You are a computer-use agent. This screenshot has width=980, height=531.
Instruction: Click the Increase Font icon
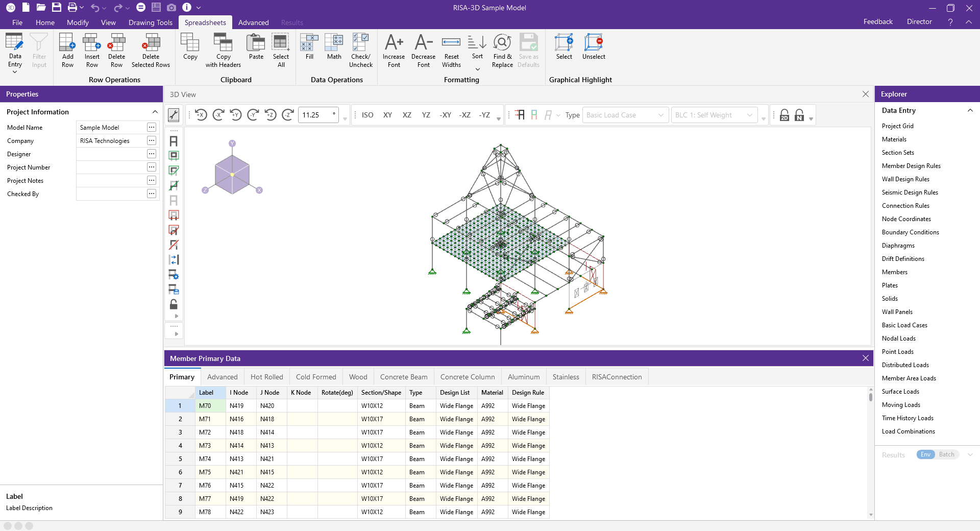393,49
